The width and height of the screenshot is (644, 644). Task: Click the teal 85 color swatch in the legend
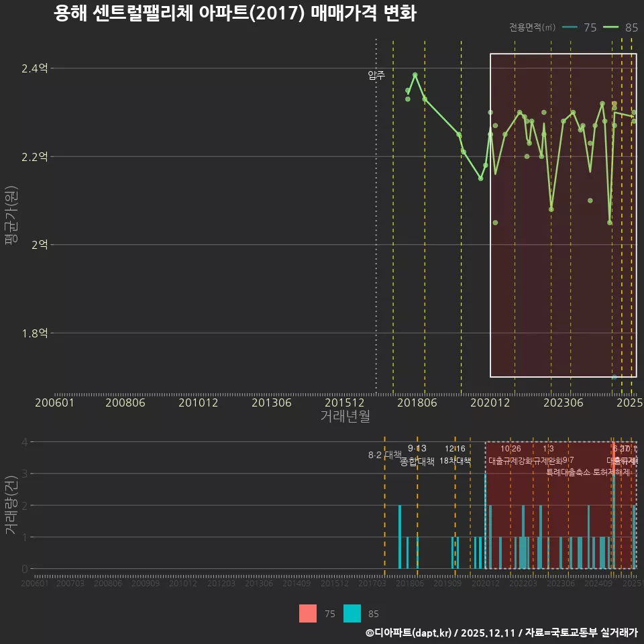(354, 613)
